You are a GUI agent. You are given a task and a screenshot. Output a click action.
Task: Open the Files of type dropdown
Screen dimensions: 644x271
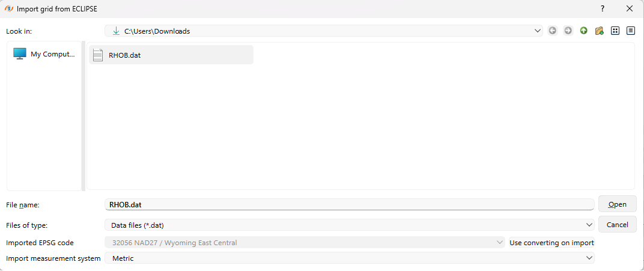point(589,225)
